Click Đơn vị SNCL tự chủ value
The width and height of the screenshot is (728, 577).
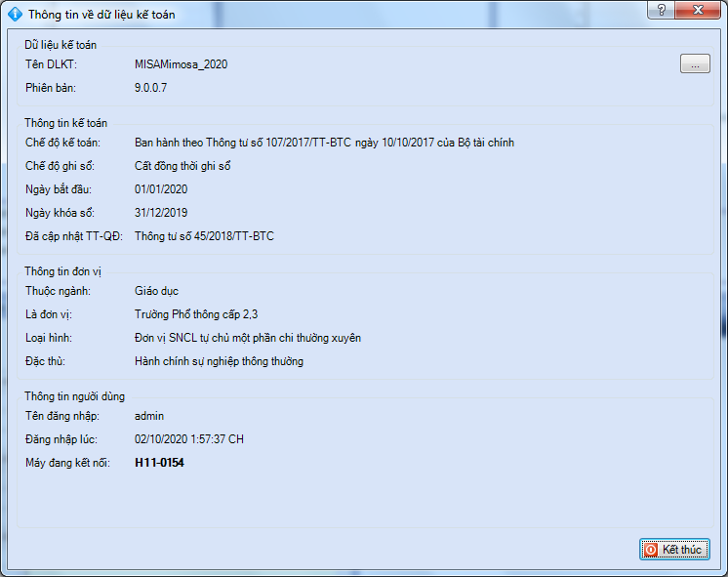[248, 338]
